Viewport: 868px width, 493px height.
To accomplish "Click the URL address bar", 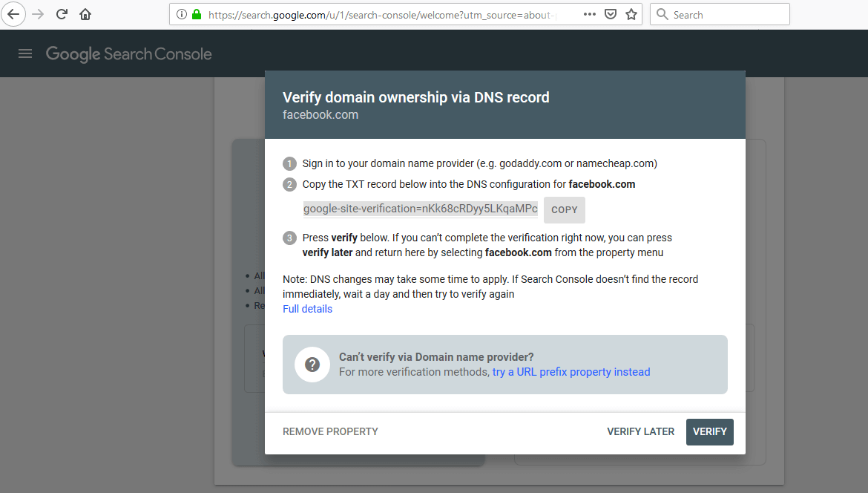I will [386, 15].
